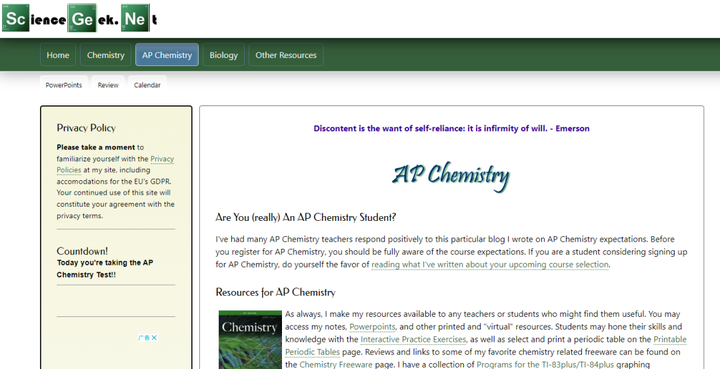Follow the Privacy Policies link in sidebar
This screenshot has width=720, height=369.
[115, 164]
